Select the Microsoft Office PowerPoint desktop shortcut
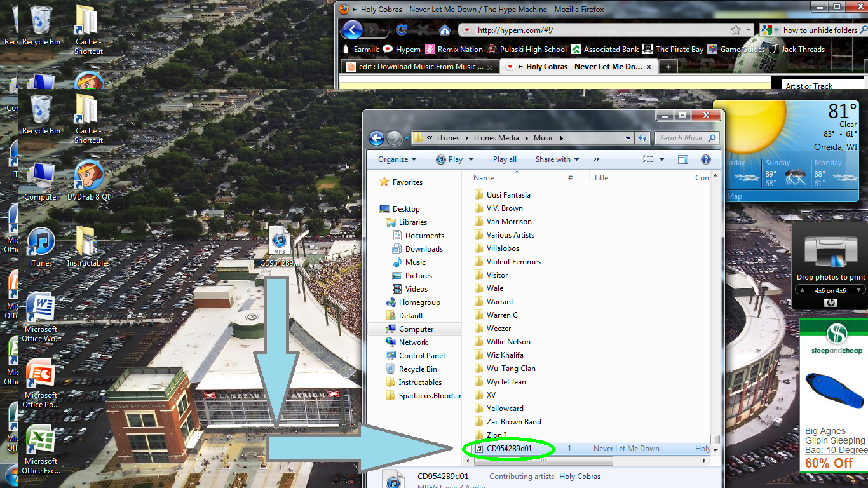Screen dimensions: 868x488 pos(41,383)
